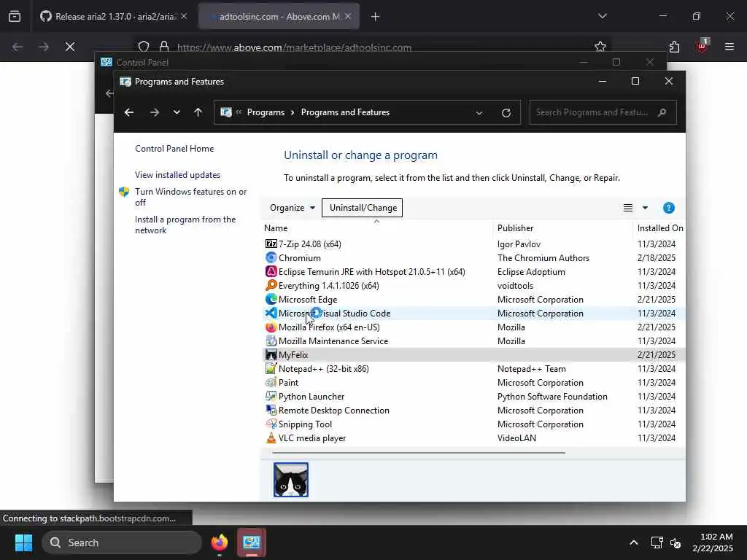The width and height of the screenshot is (747, 560).
Task: Click the Programs breadcrumb
Action: [266, 112]
